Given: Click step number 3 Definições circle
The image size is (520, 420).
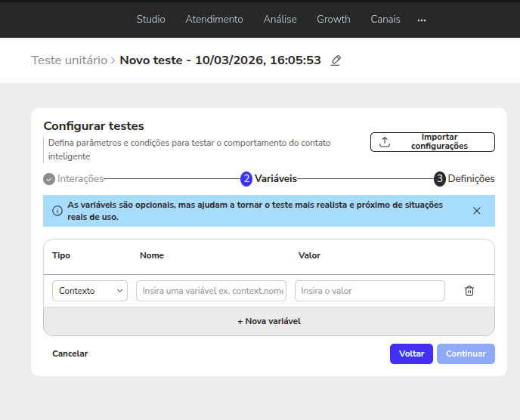Looking at the screenshot, I should (x=439, y=179).
